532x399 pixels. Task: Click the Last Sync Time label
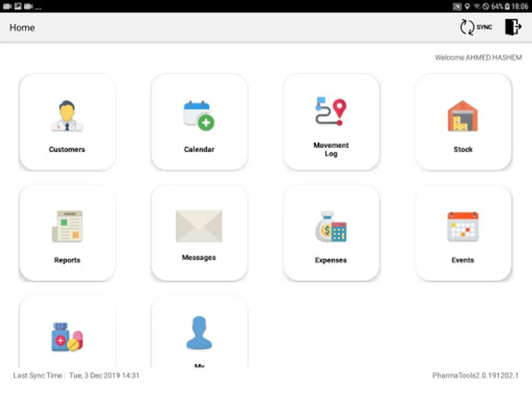point(39,376)
